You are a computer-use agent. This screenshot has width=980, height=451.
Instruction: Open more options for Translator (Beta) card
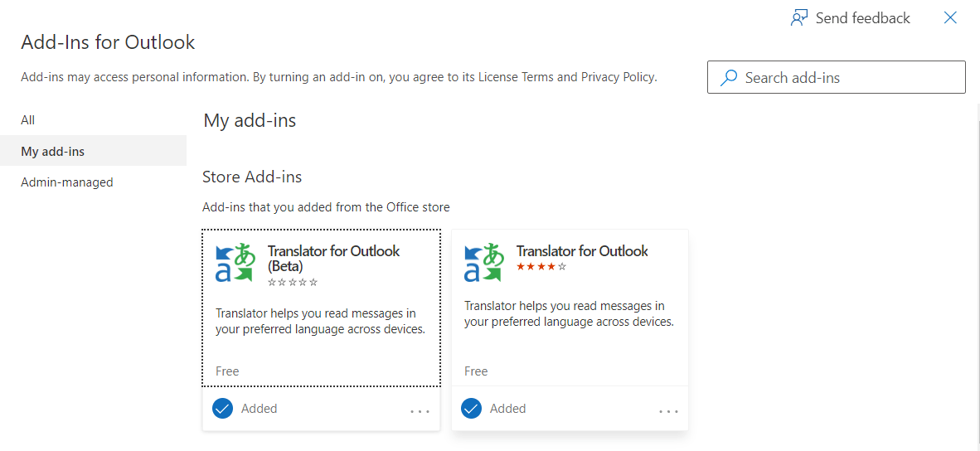click(x=420, y=411)
